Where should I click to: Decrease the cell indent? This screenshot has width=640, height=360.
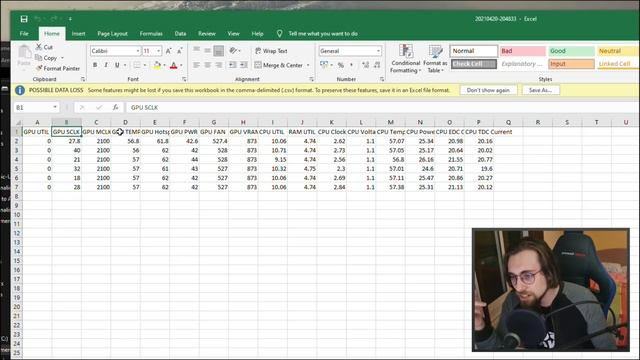(x=233, y=65)
